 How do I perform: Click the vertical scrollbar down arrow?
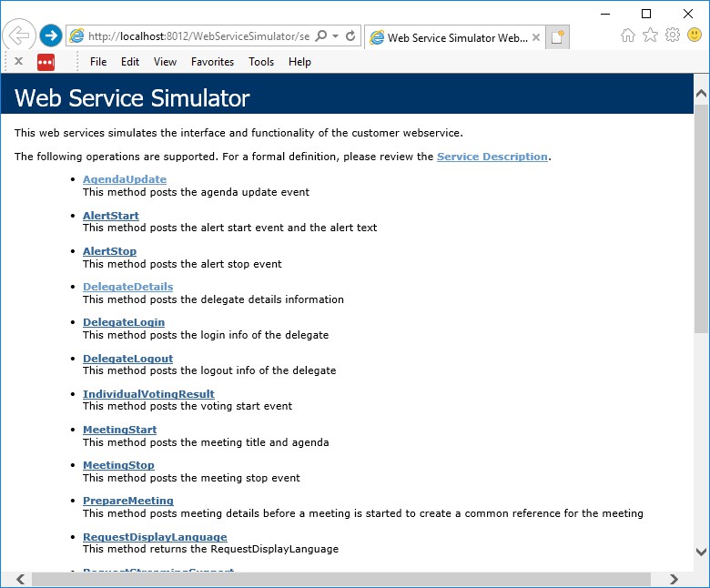point(702,553)
